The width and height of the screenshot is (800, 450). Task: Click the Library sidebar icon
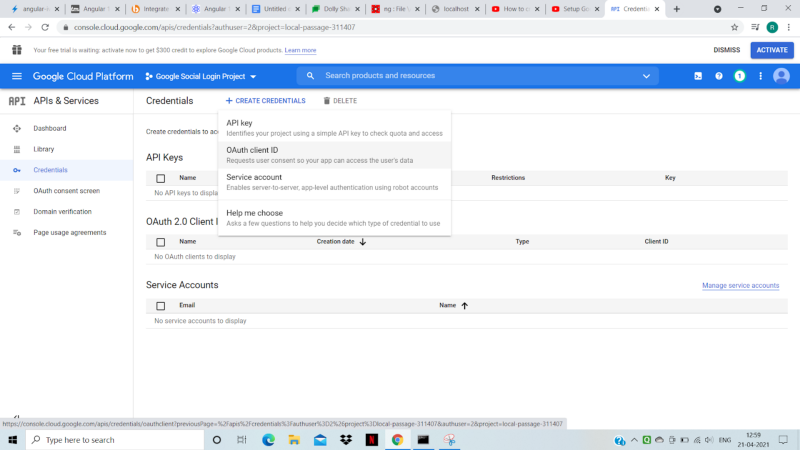pos(17,149)
